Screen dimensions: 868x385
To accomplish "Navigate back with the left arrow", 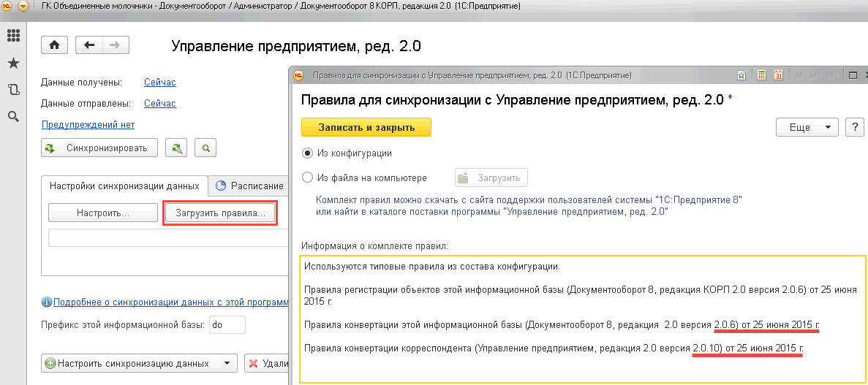I will (89, 45).
